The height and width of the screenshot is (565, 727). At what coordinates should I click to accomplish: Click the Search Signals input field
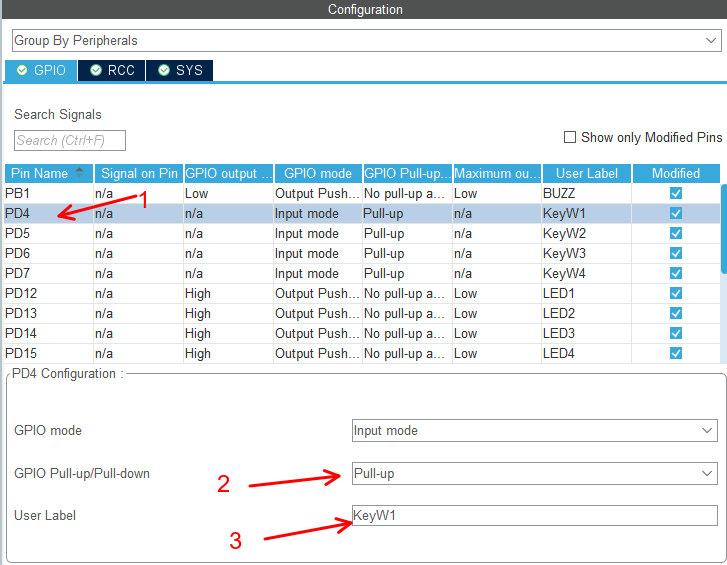point(70,141)
